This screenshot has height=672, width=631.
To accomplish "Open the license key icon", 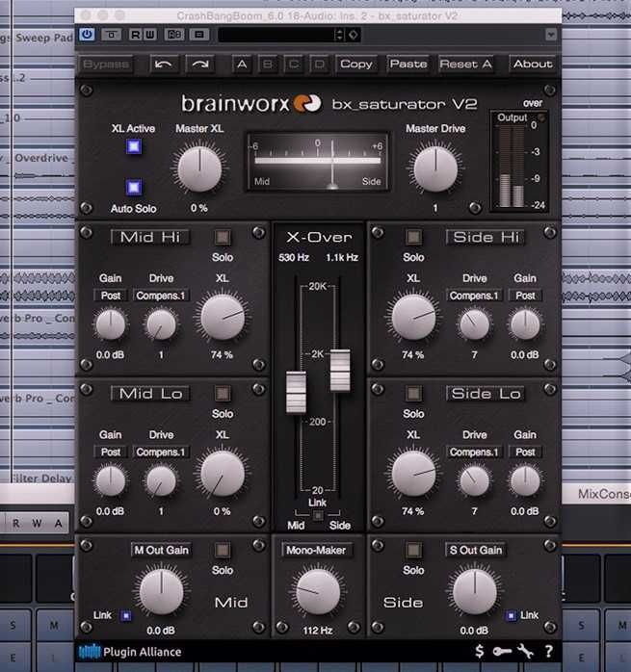I will coord(502,652).
